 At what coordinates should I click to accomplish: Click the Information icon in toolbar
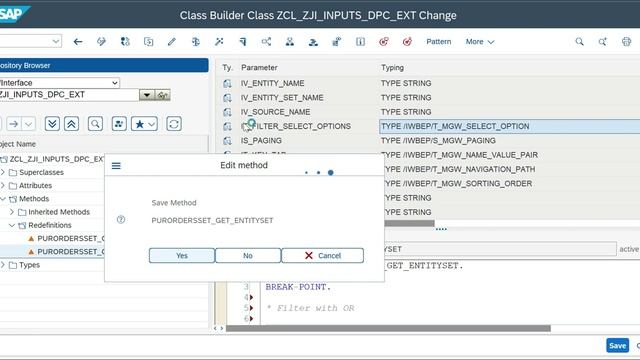[x=360, y=42]
